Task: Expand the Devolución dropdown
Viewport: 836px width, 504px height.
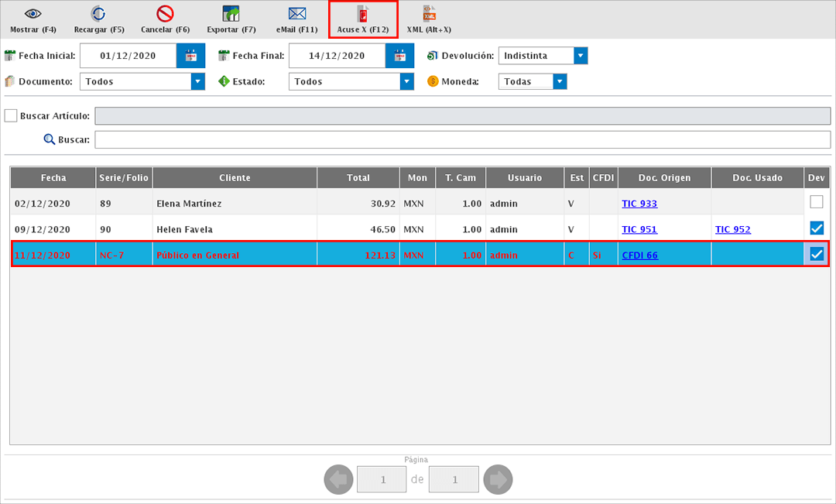Action: 581,56
